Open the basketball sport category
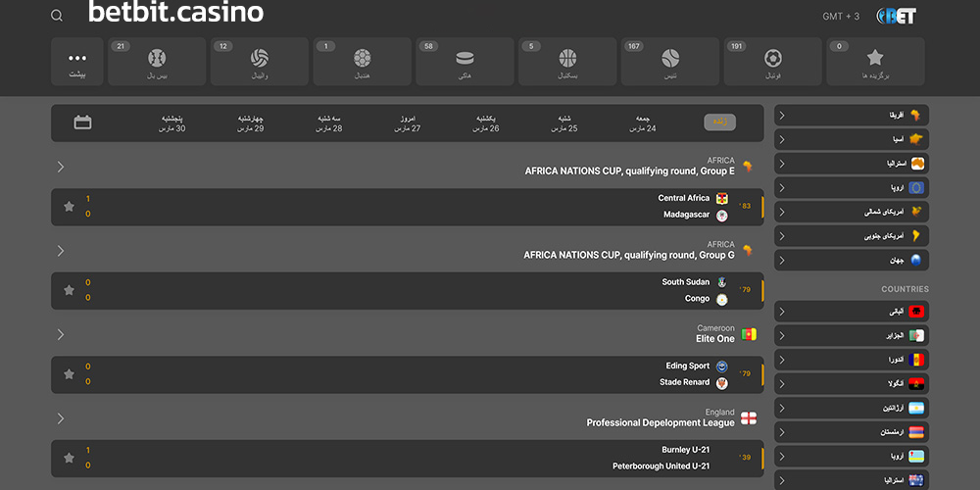Viewport: 980px width, 490px height. click(567, 62)
